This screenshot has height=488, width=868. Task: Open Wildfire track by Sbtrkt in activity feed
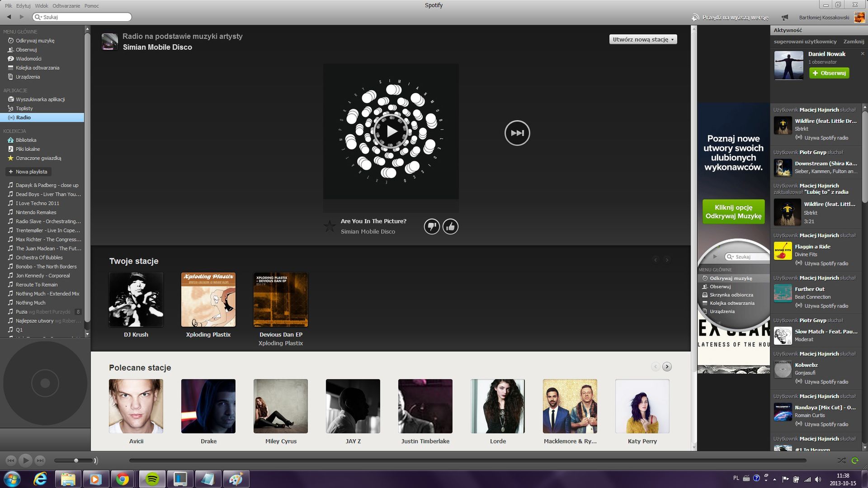pos(826,121)
